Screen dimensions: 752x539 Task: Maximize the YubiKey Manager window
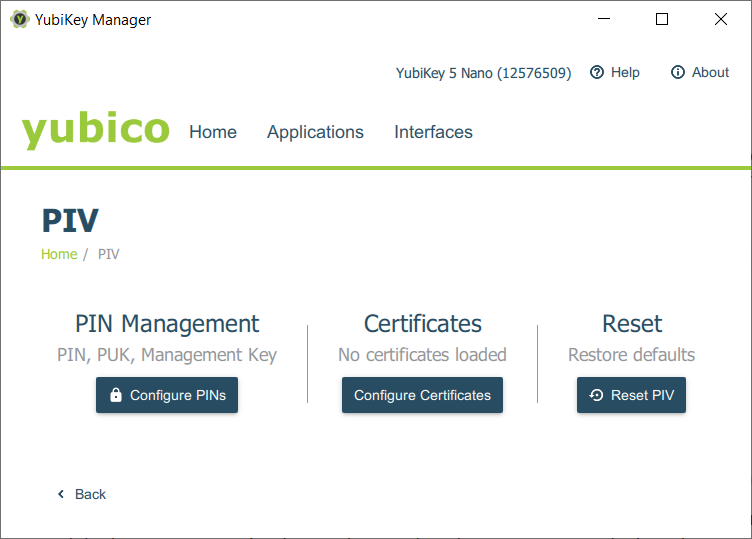[x=662, y=19]
